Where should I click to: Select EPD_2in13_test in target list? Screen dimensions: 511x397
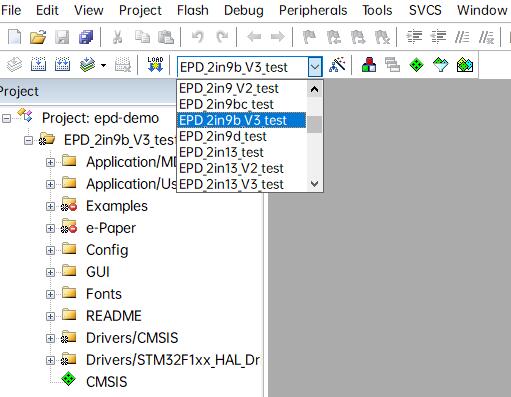(242, 152)
